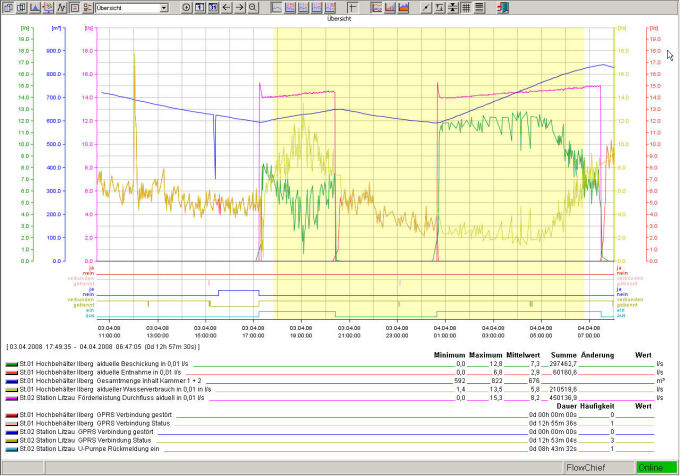Click the framed rectangle icon left of checklist
This screenshot has width=680, height=476.
click(x=75, y=7)
